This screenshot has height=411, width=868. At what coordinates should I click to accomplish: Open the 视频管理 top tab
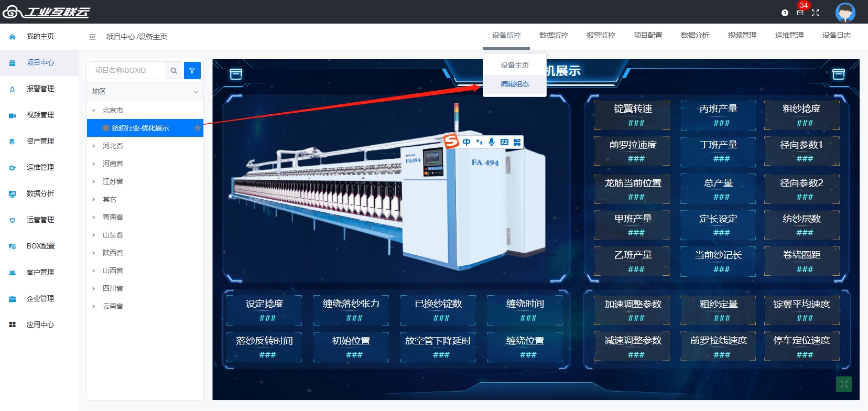pyautogui.click(x=742, y=35)
